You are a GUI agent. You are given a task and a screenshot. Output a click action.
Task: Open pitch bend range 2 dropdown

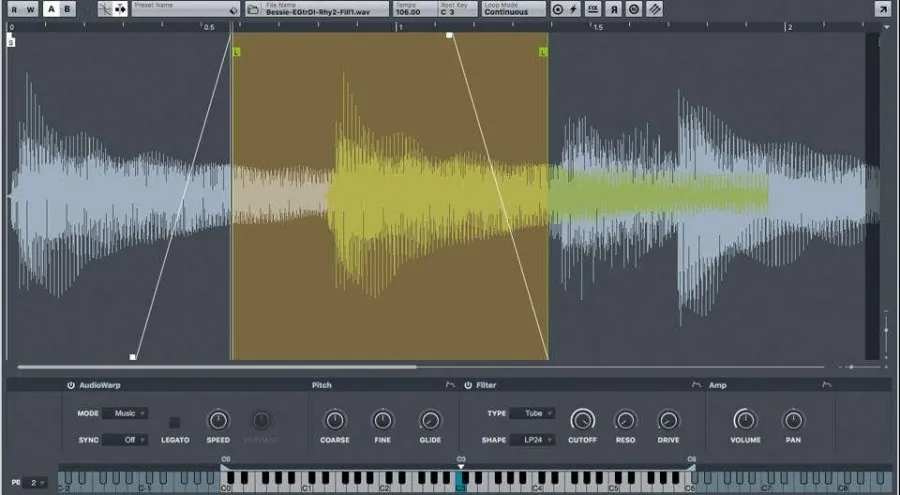point(36,483)
